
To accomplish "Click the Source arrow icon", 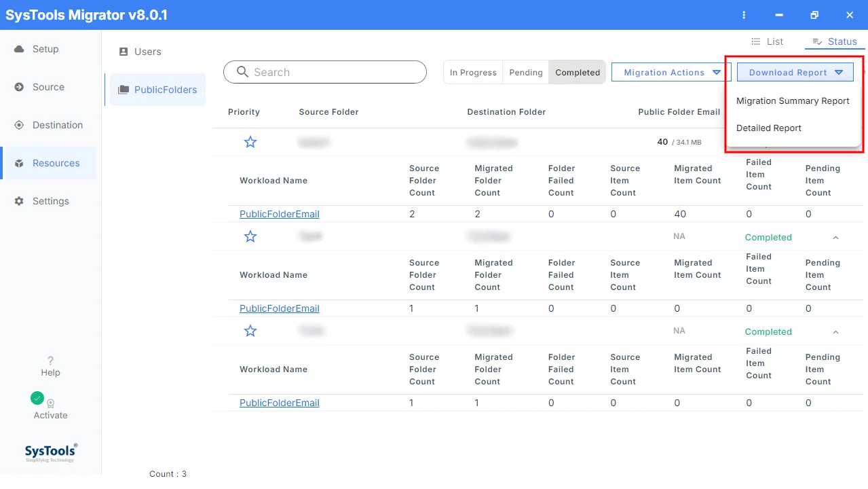I will pos(19,87).
